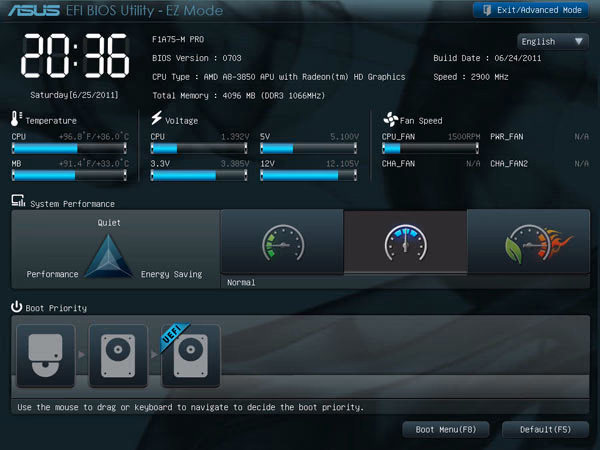Open the English language dropdown

(553, 41)
